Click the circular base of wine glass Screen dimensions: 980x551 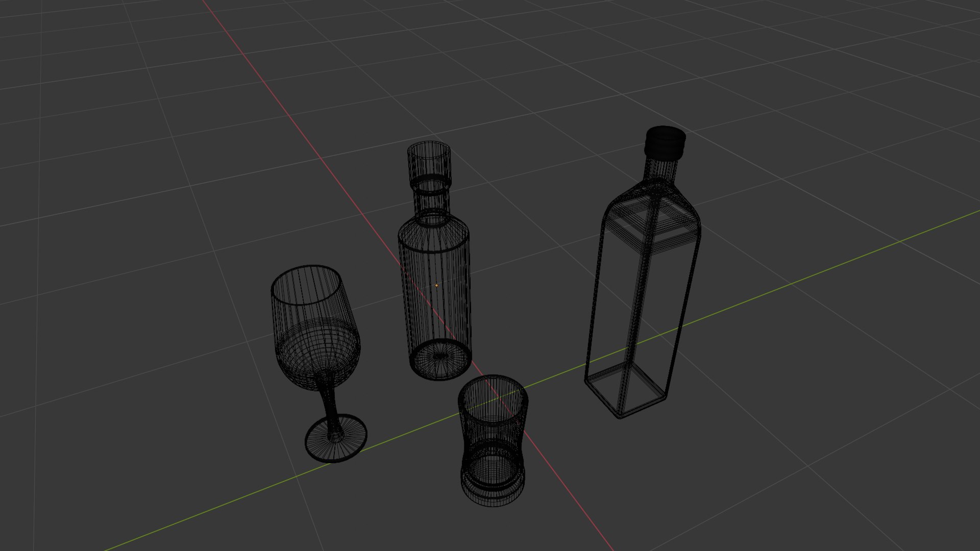tap(336, 438)
